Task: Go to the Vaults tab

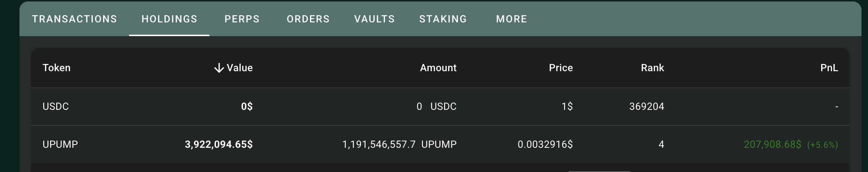Action: click(x=375, y=19)
